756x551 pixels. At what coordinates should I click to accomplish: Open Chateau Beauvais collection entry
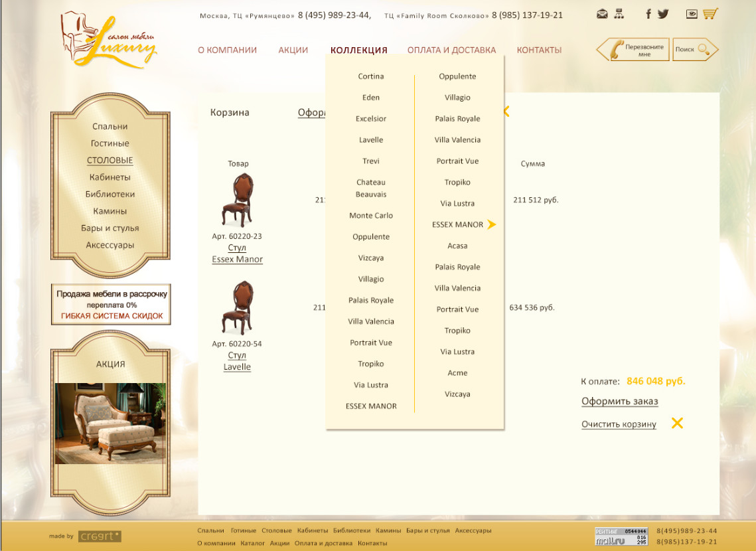coord(371,188)
